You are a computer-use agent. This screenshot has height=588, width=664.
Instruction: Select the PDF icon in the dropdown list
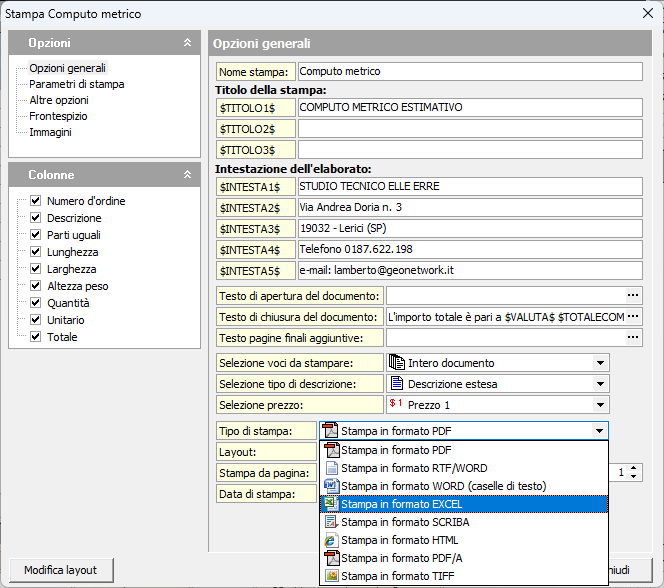(331, 450)
